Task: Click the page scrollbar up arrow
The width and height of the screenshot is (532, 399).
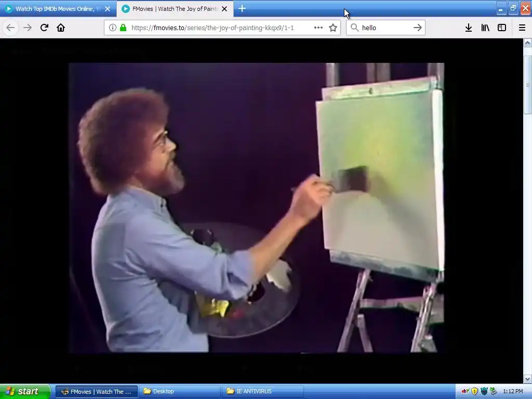Action: (528, 43)
